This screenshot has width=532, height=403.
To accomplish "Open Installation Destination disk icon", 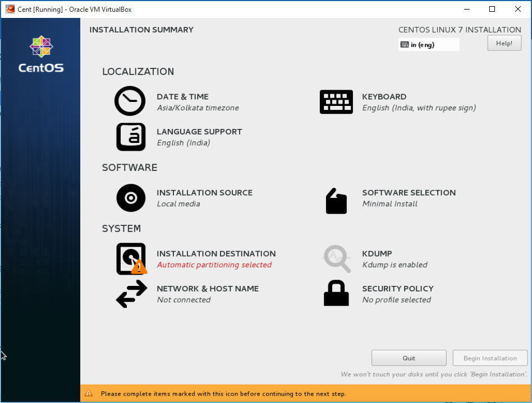I will (x=132, y=259).
